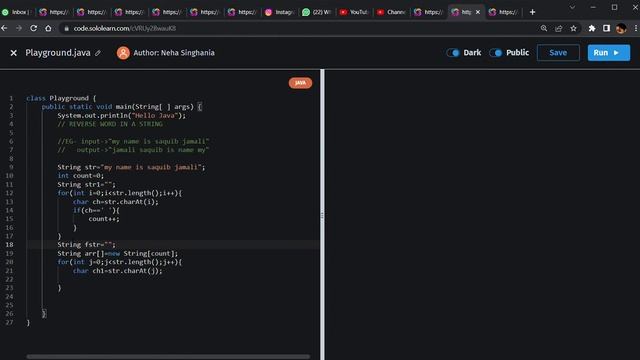The image size is (640, 360).
Task: Open Chrome three-dot menu
Action: tap(636, 28)
